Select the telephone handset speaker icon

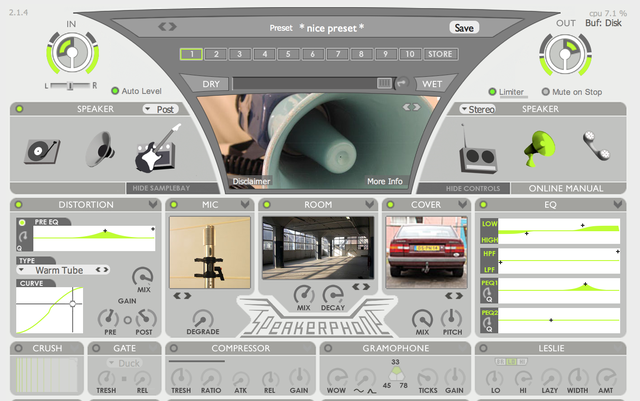point(596,146)
